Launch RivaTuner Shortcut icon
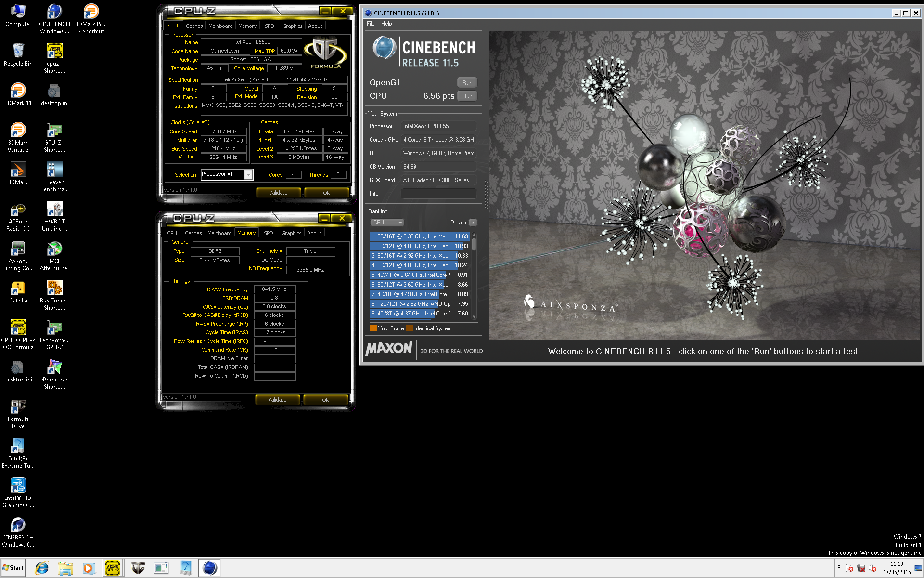 (54, 295)
